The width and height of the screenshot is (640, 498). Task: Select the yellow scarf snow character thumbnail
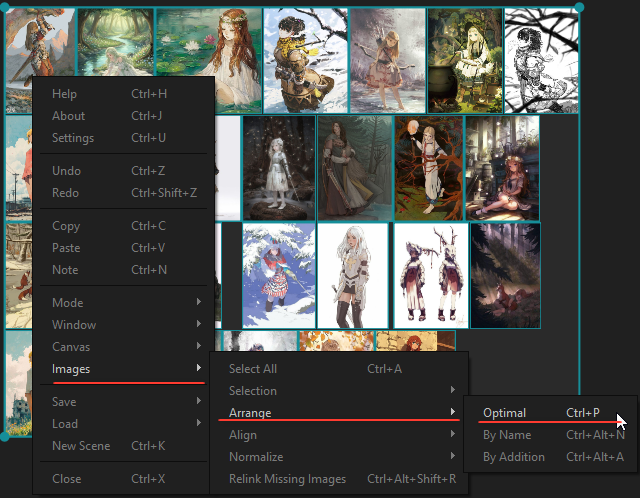[305, 60]
